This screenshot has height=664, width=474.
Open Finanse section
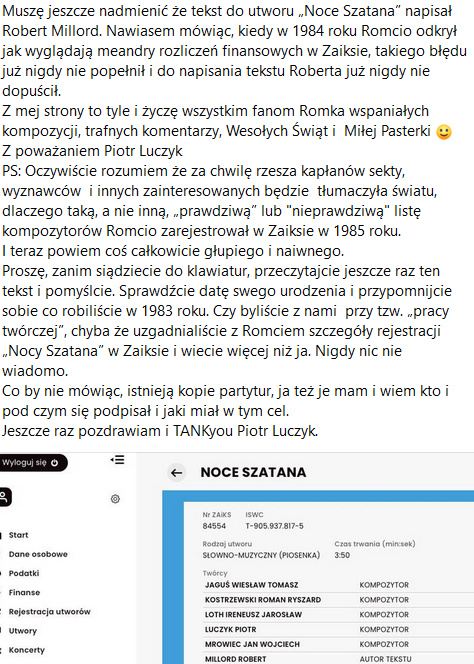pos(25,592)
